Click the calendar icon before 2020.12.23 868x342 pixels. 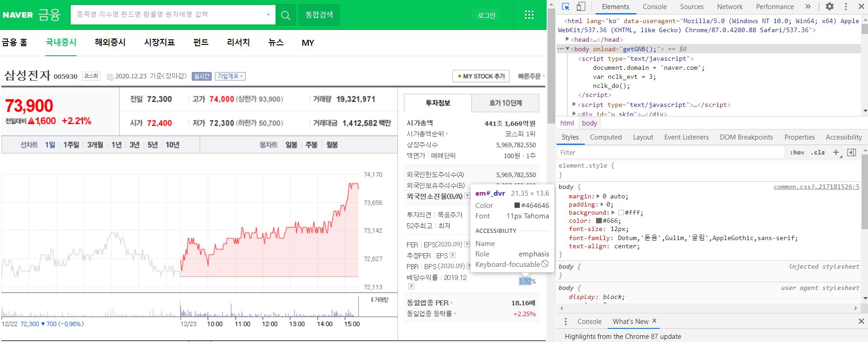pos(110,77)
